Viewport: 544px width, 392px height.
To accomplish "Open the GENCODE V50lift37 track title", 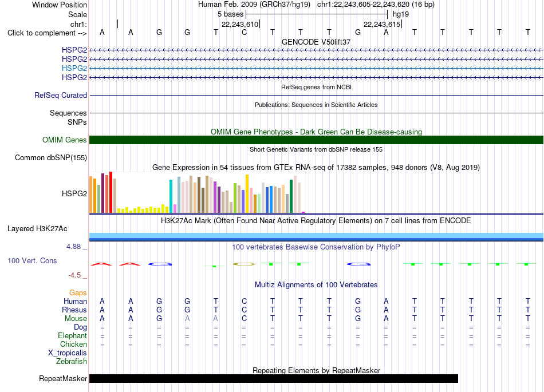I will pos(316,42).
